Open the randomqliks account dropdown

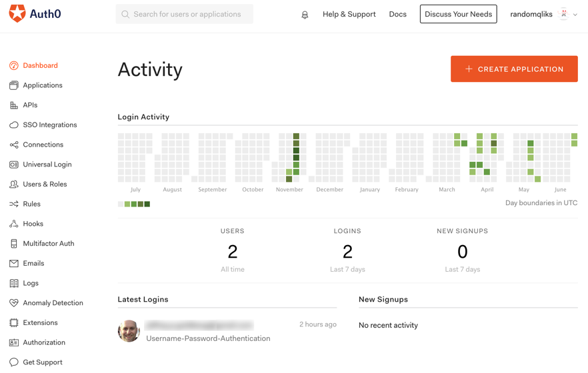click(543, 14)
